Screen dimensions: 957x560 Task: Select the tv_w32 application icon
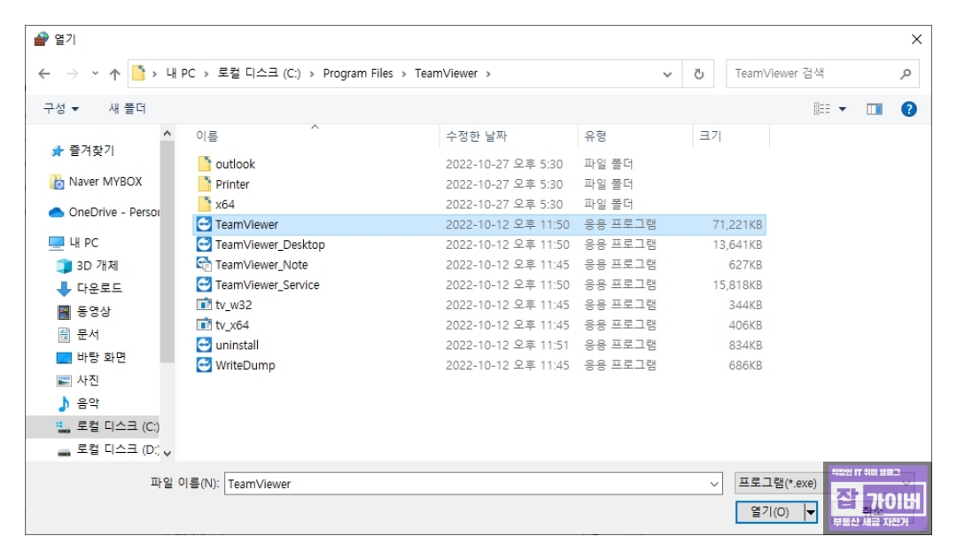click(204, 305)
